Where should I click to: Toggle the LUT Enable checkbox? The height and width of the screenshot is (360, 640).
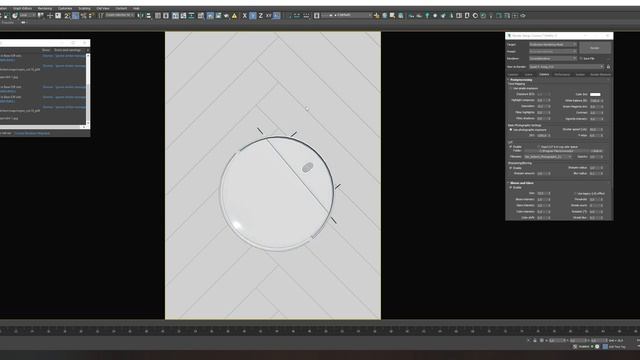tap(510, 147)
